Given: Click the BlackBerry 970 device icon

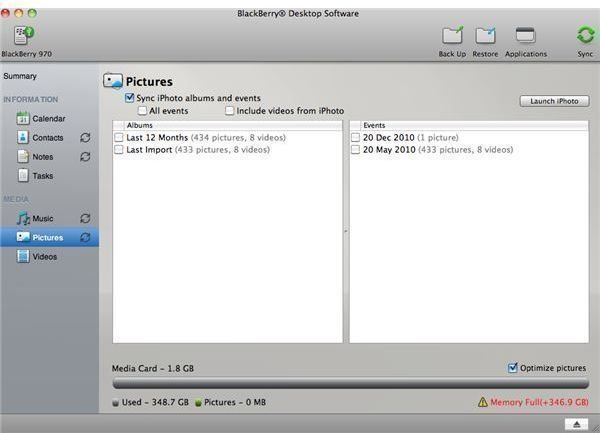Looking at the screenshot, I should pos(24,35).
